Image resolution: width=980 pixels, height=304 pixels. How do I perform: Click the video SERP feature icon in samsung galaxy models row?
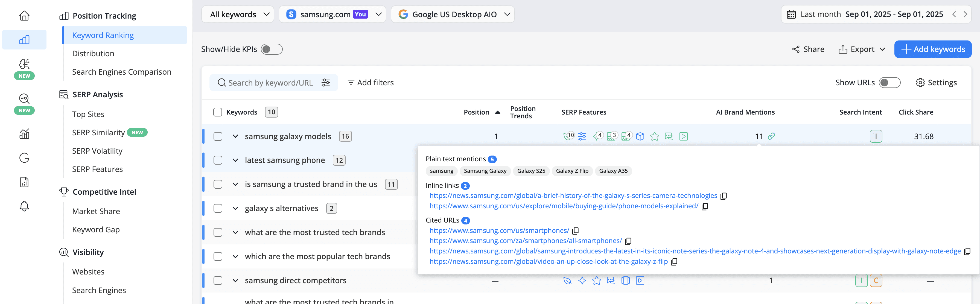pyautogui.click(x=683, y=136)
